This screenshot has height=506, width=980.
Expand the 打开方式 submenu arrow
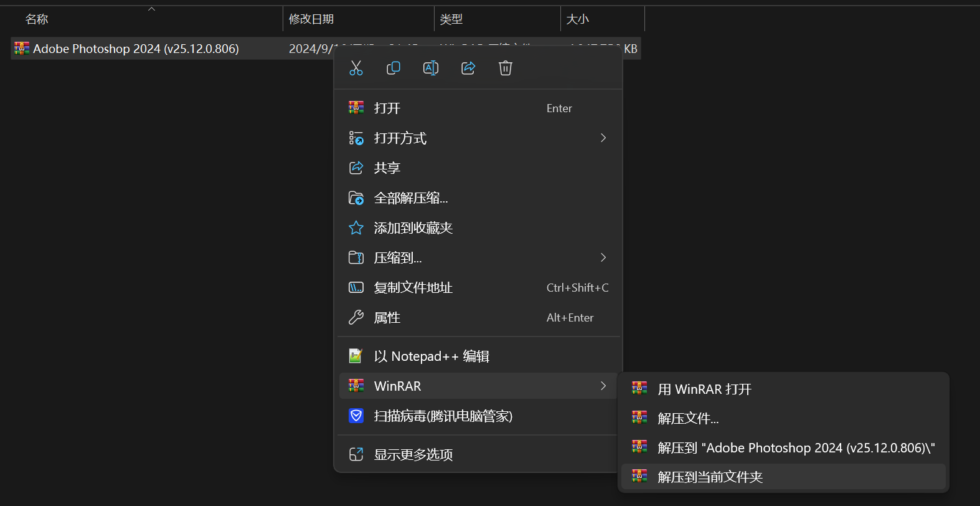[603, 138]
